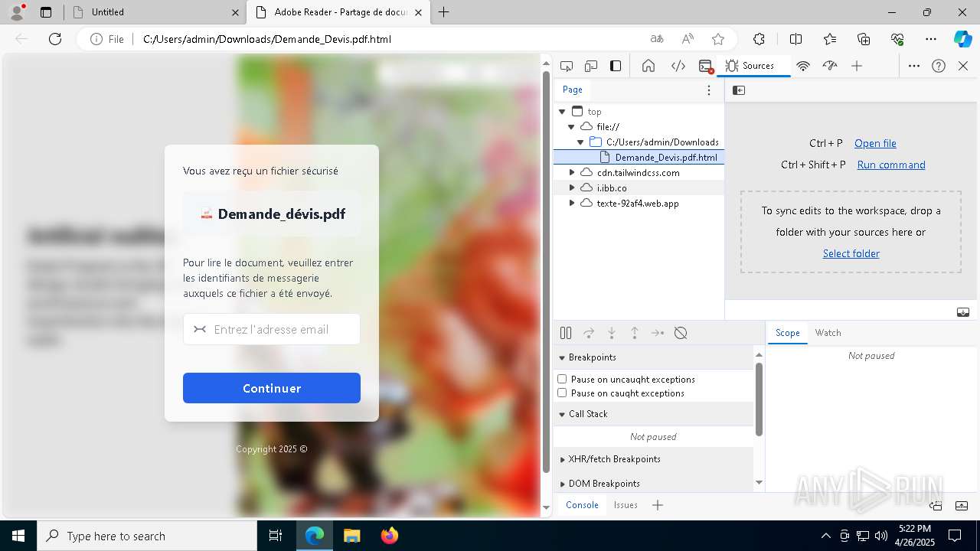The width and height of the screenshot is (980, 551).
Task: Open the DevTools Welcome home icon
Action: click(x=648, y=66)
